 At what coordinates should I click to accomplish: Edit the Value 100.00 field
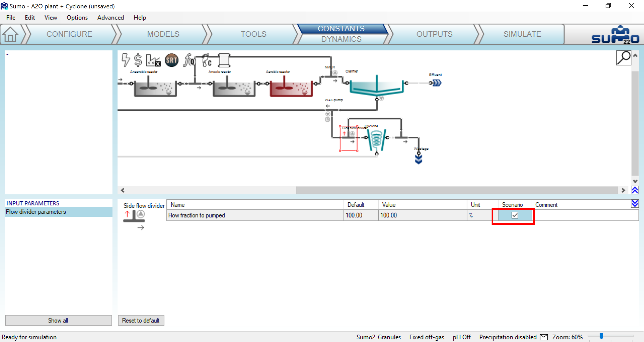pyautogui.click(x=422, y=215)
